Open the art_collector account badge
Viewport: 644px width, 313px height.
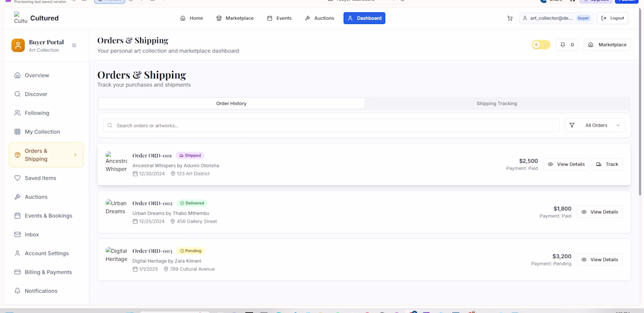click(557, 18)
